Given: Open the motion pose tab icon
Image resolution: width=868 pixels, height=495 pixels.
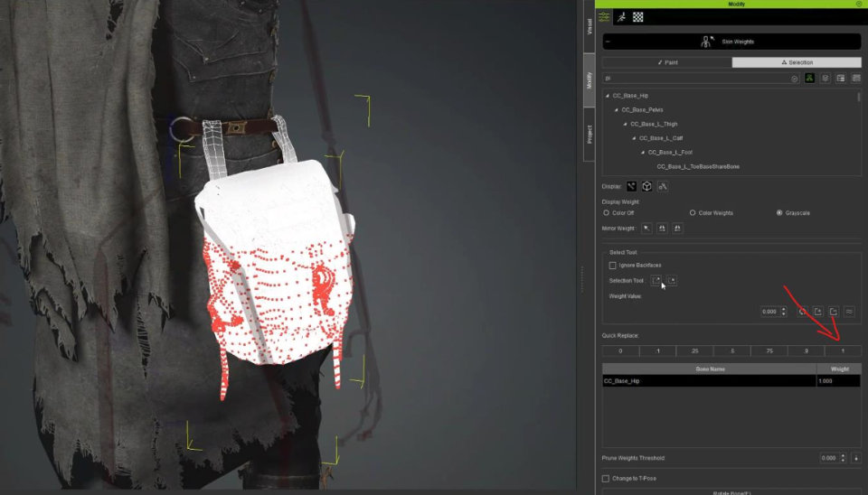Looking at the screenshot, I should (x=622, y=17).
